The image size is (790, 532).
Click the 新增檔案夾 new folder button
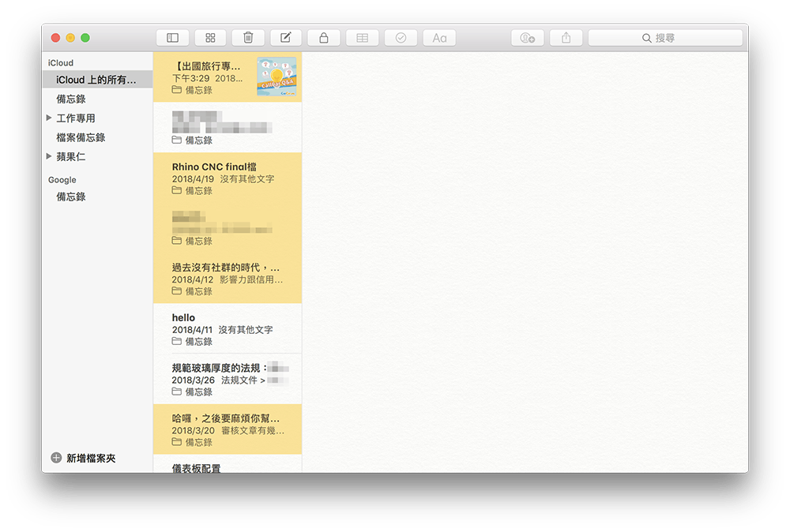click(x=83, y=458)
